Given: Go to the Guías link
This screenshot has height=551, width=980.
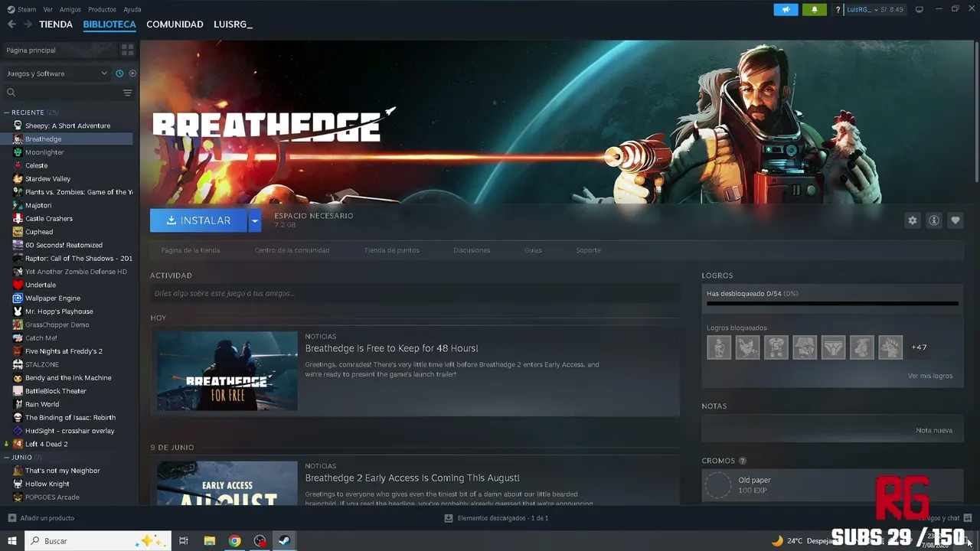Looking at the screenshot, I should (533, 250).
